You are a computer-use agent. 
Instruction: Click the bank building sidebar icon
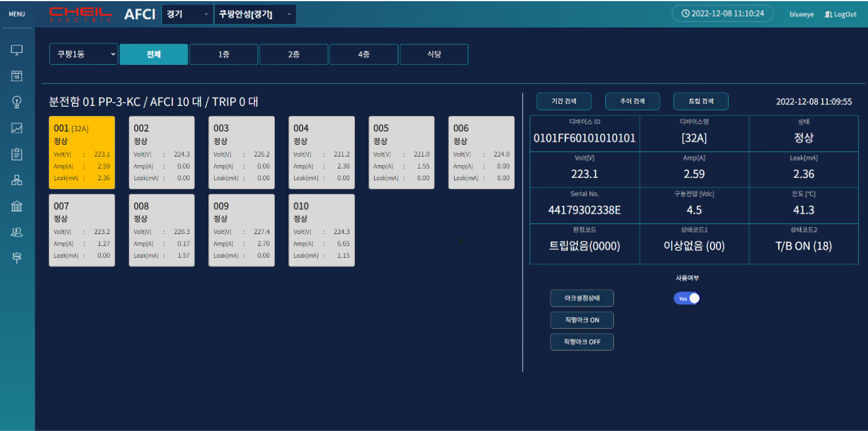17,206
